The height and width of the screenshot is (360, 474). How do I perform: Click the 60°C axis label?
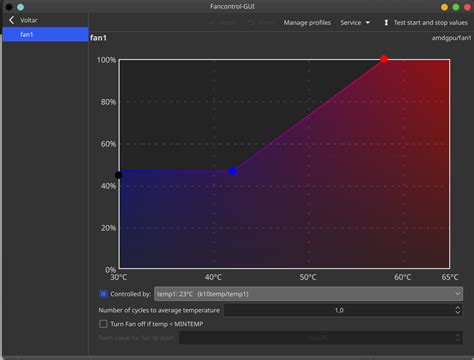pos(403,277)
